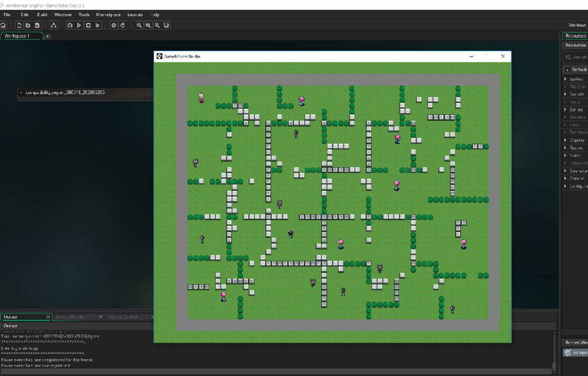
Task: Zoom out the workspace using the minus magnifier
Action: 138,24
